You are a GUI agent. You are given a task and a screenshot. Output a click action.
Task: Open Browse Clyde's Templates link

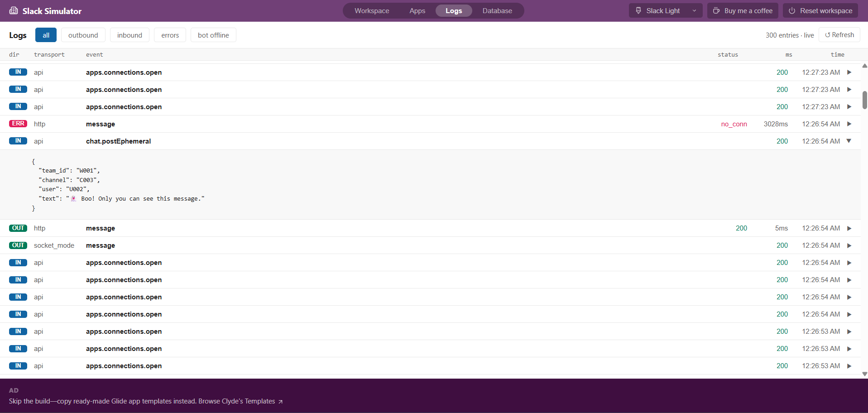click(x=237, y=401)
